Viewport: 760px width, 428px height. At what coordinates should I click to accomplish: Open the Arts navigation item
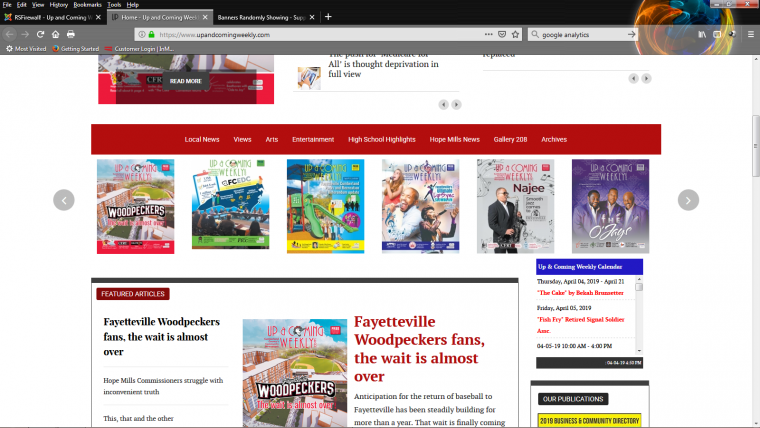(272, 140)
